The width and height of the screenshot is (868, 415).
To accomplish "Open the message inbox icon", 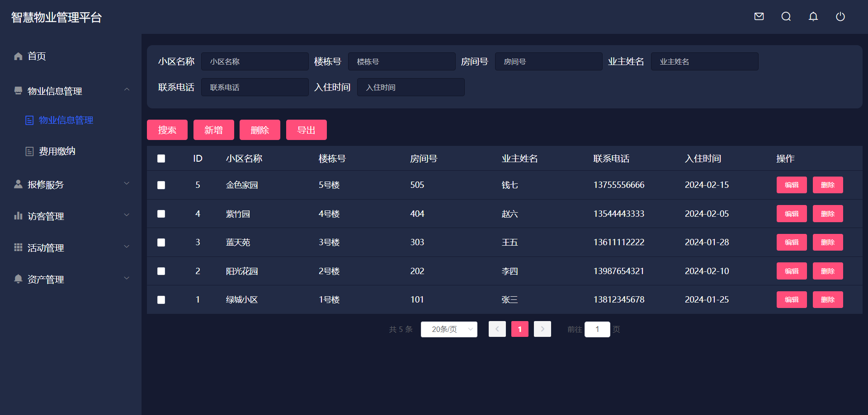I will pyautogui.click(x=759, y=16).
